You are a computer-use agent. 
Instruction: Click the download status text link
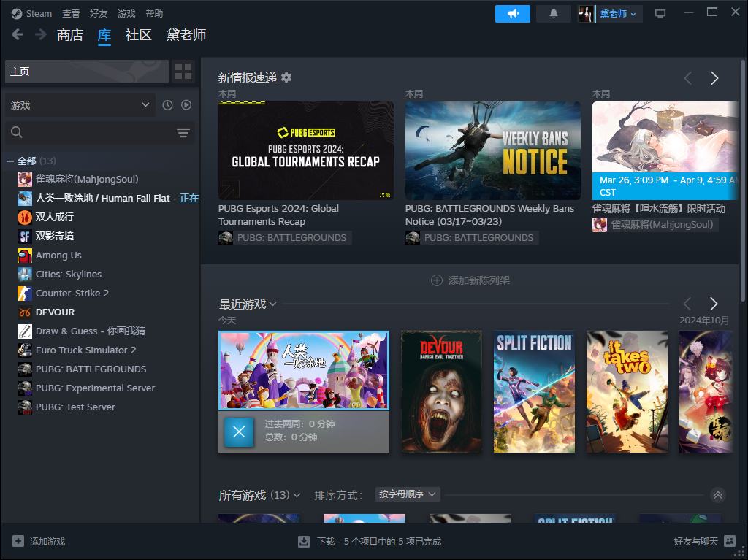click(379, 542)
